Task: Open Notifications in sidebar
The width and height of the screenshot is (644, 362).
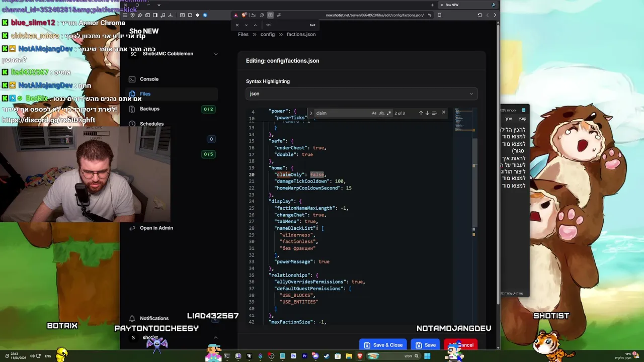Action: 154,318
